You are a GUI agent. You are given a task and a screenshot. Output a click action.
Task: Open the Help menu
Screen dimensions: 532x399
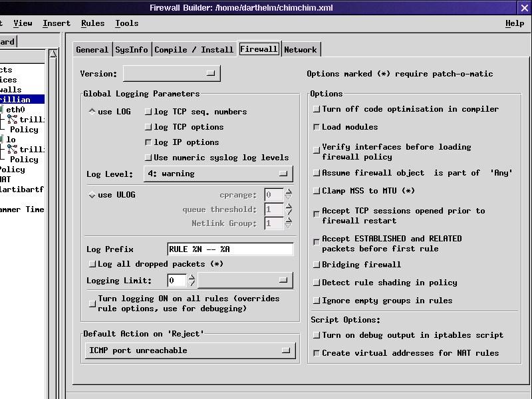point(514,23)
